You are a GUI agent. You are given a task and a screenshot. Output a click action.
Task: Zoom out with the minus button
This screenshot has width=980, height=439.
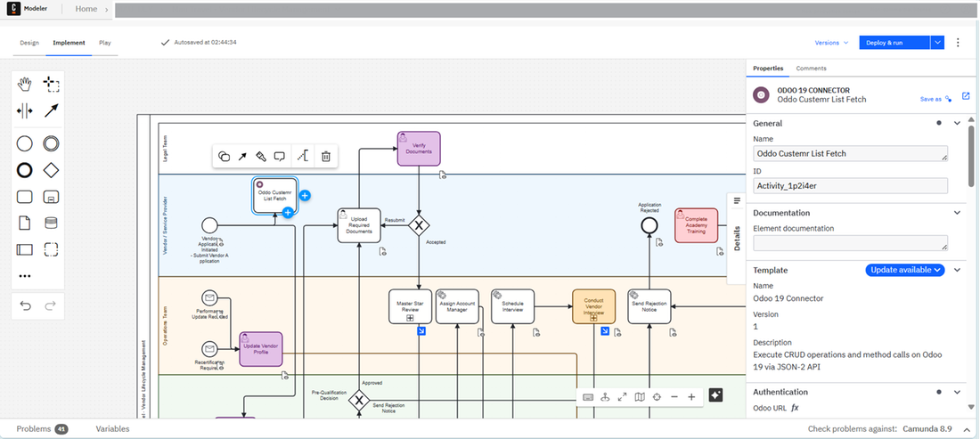(674, 396)
